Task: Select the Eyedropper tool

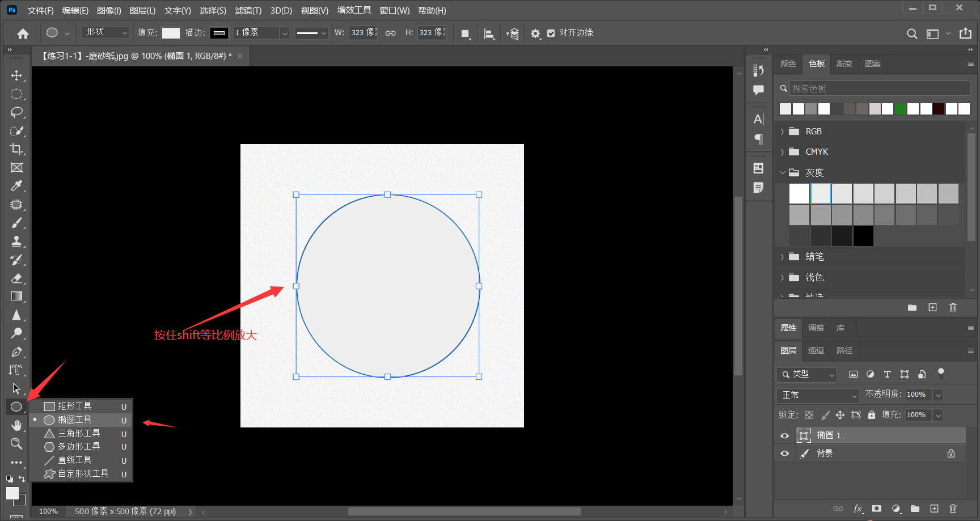Action: 16,186
